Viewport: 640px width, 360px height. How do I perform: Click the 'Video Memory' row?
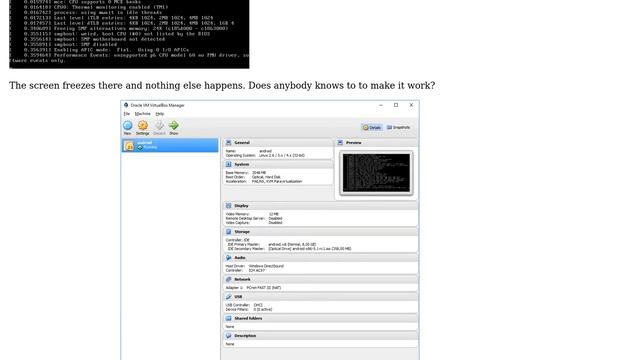tap(252, 214)
